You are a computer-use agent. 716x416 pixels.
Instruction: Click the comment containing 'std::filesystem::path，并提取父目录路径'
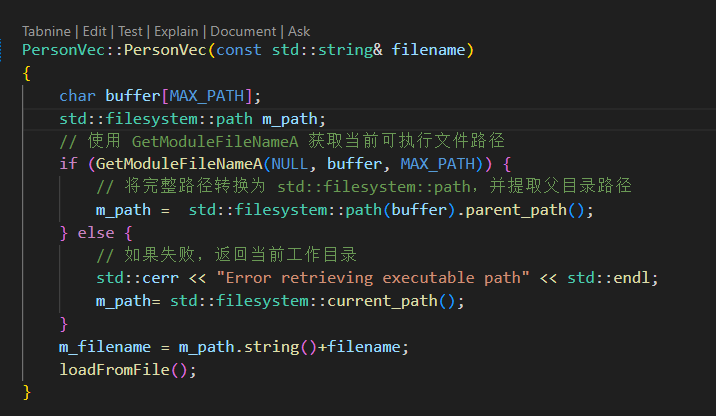pos(364,186)
